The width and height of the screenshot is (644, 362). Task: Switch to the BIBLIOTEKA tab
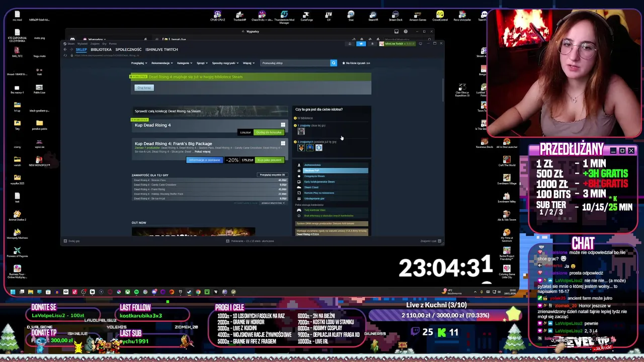click(x=101, y=50)
